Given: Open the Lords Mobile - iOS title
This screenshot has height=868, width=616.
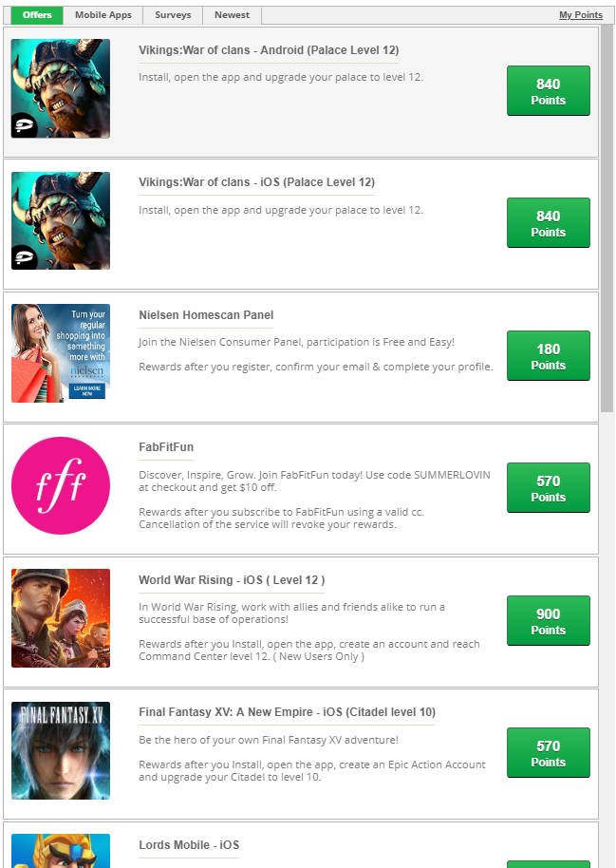Looking at the screenshot, I should (x=189, y=845).
